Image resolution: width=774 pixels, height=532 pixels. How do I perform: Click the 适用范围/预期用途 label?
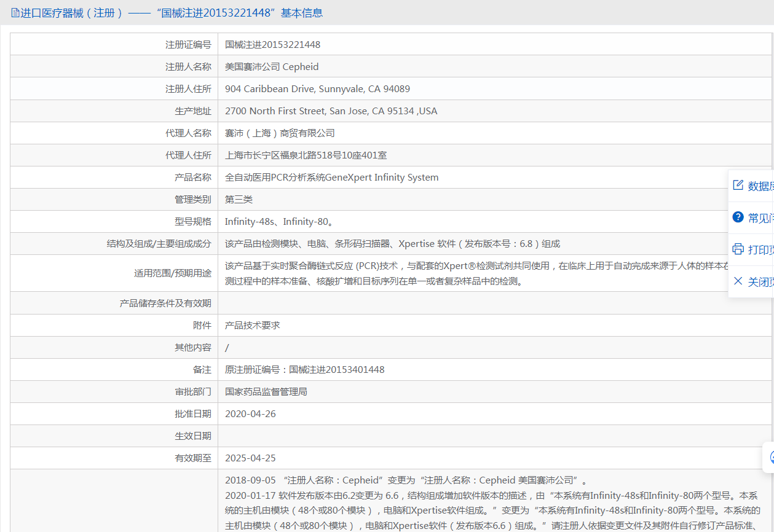click(173, 273)
